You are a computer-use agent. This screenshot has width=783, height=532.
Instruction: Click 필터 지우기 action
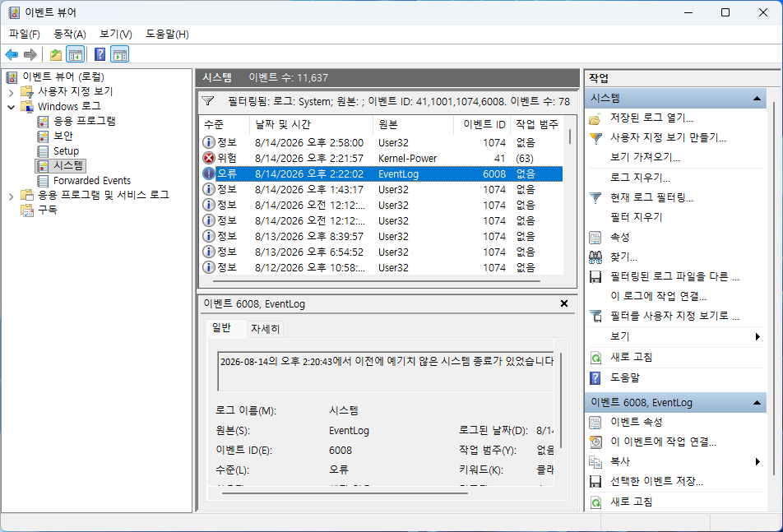click(x=637, y=217)
